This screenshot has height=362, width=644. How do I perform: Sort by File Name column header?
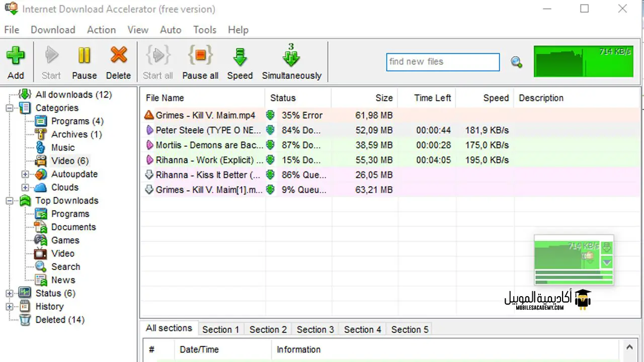point(202,98)
